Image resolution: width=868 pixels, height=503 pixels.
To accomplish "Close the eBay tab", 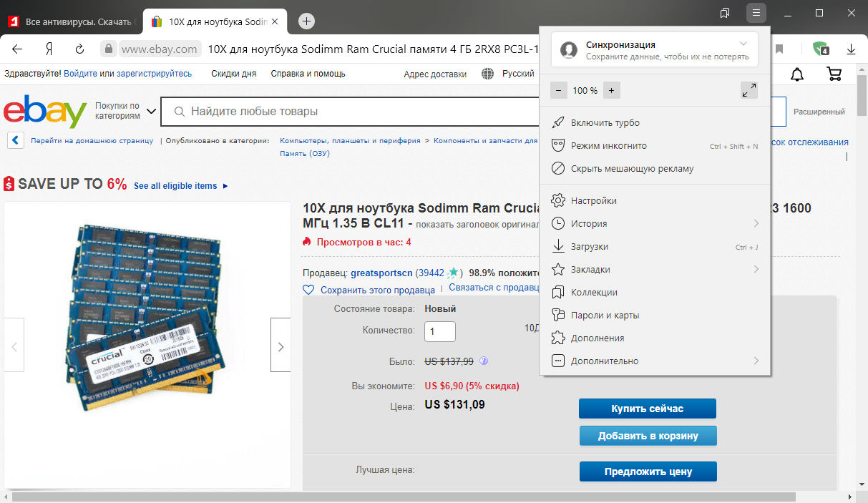I will pos(276,21).
